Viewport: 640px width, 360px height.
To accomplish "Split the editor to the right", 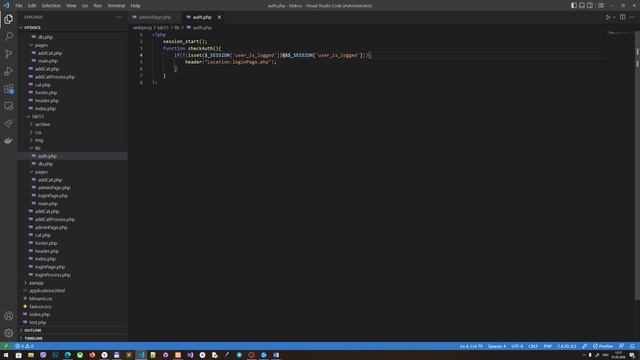I will [x=622, y=17].
